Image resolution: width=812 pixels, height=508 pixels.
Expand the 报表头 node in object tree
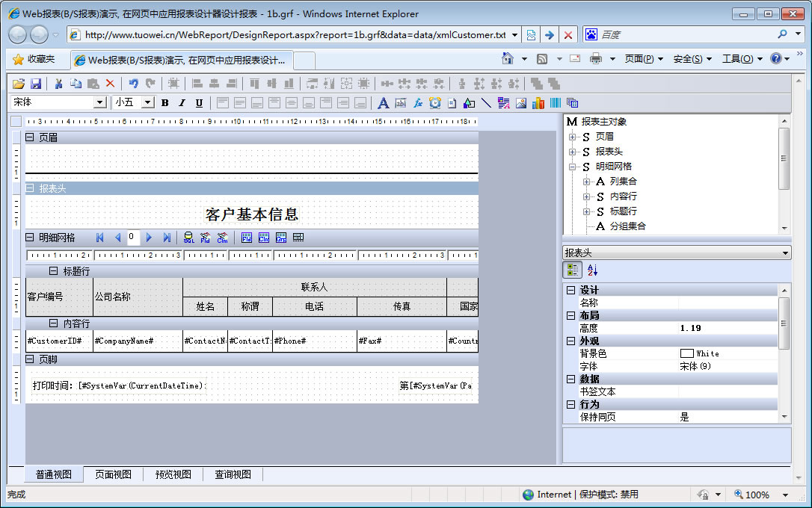(x=573, y=152)
